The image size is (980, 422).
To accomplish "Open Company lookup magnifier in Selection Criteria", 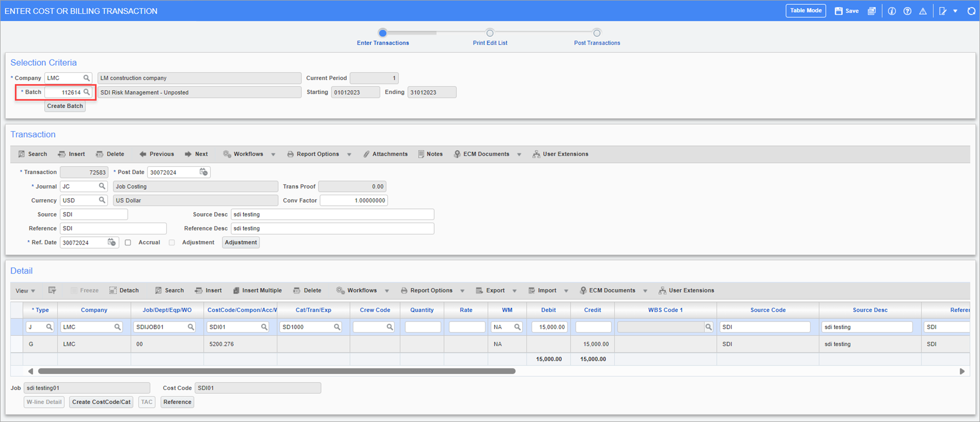I will point(87,78).
